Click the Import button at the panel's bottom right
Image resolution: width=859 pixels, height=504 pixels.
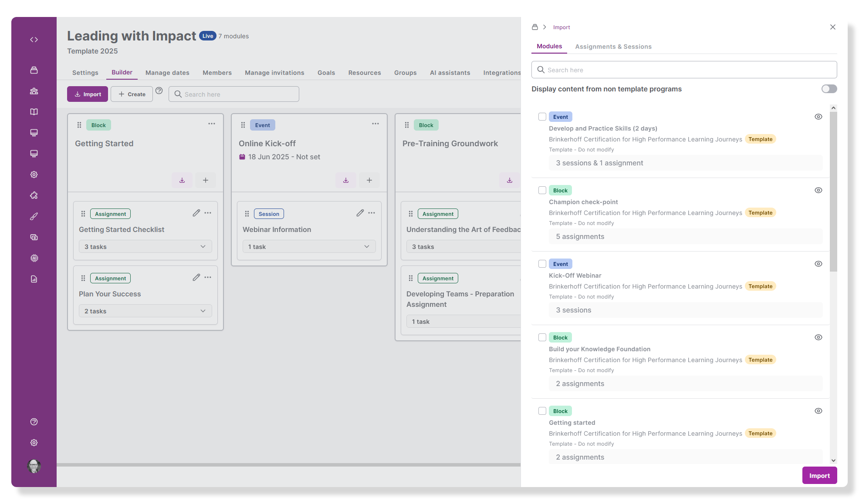[819, 476]
